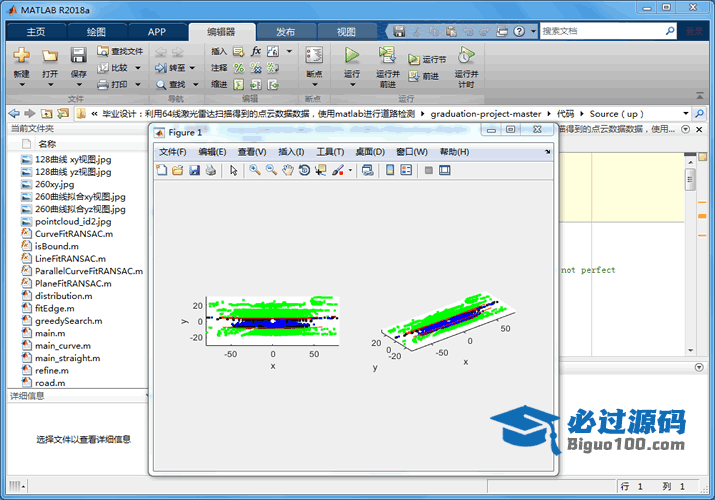Image resolution: width=715 pixels, height=500 pixels.
Task: Switch to the 绘图 (Plots) tab
Action: 96,32
